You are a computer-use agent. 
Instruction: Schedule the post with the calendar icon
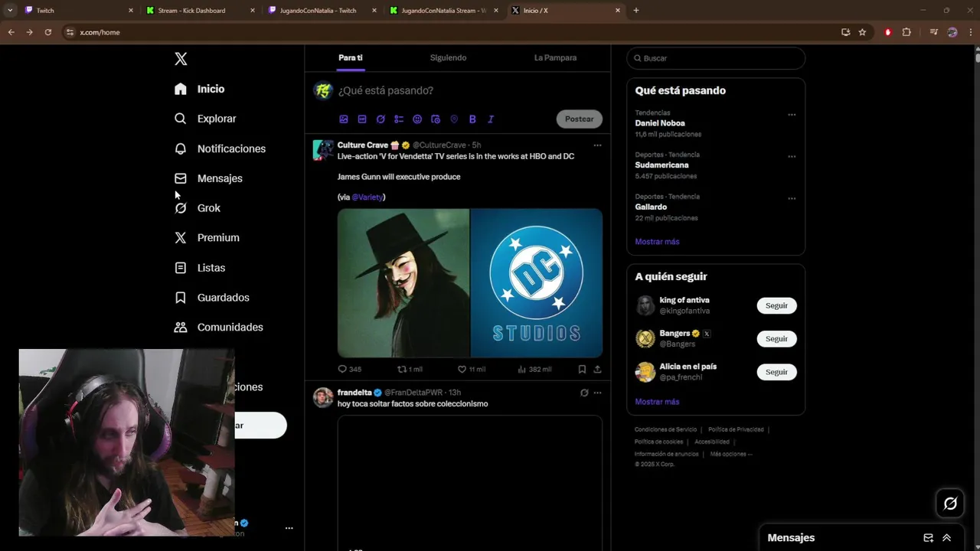click(436, 119)
